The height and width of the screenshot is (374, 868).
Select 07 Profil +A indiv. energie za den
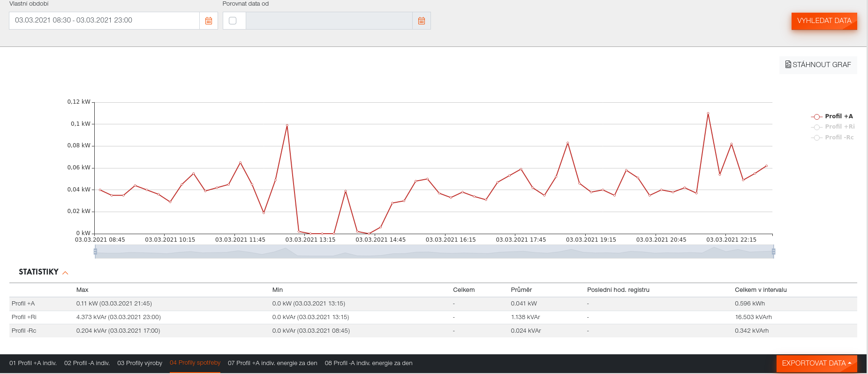point(272,363)
